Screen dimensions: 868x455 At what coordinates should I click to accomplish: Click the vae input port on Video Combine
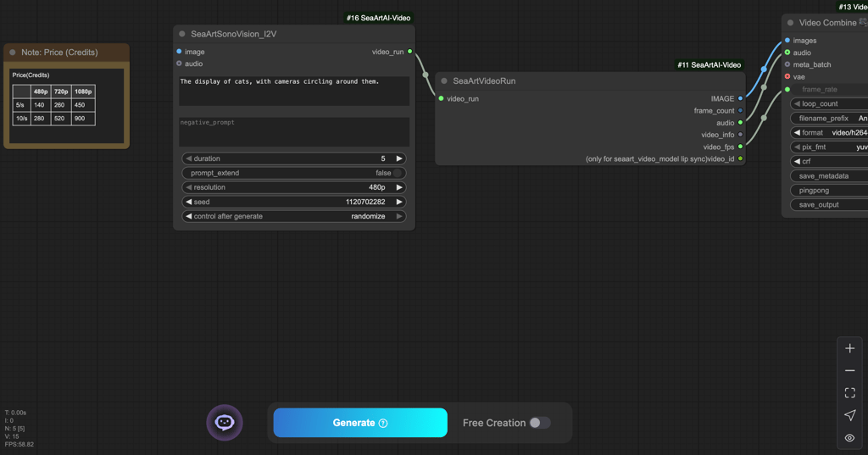pos(787,76)
